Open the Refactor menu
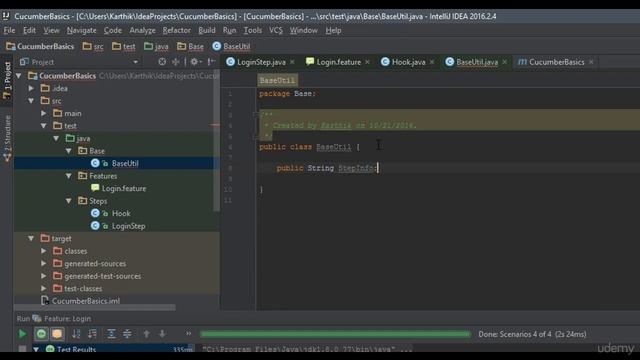Viewport: 640px width, 360px height. click(x=176, y=30)
